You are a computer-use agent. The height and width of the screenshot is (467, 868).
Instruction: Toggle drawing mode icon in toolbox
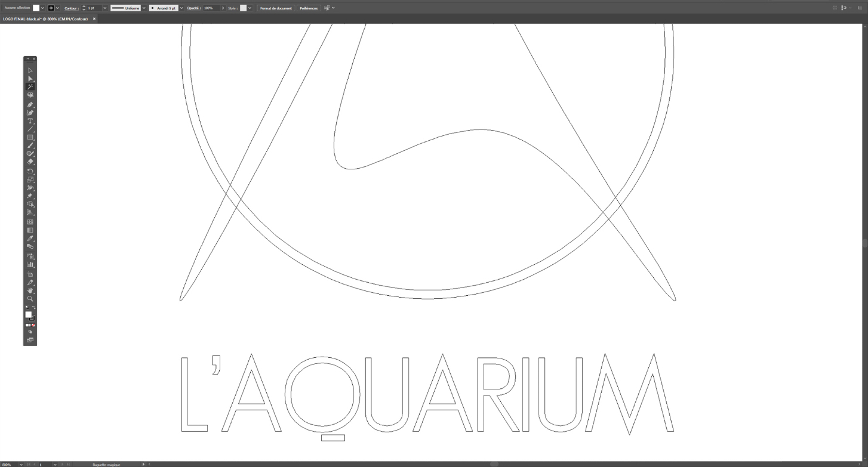pos(30,332)
